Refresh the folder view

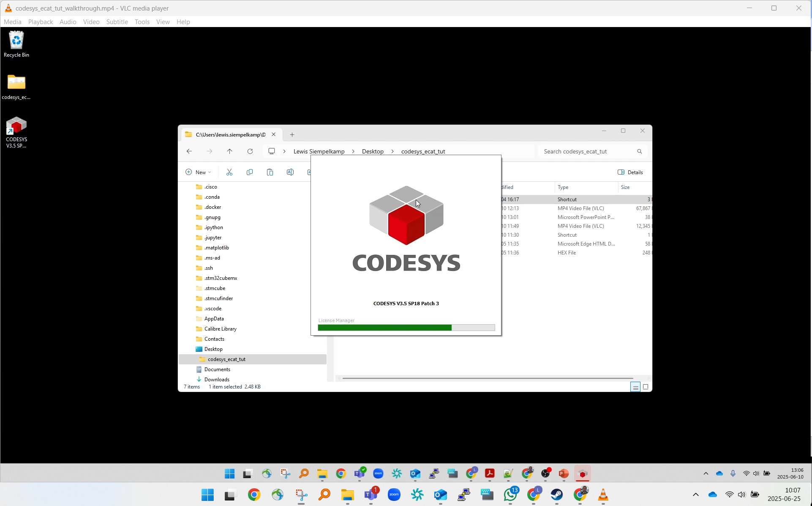250,151
